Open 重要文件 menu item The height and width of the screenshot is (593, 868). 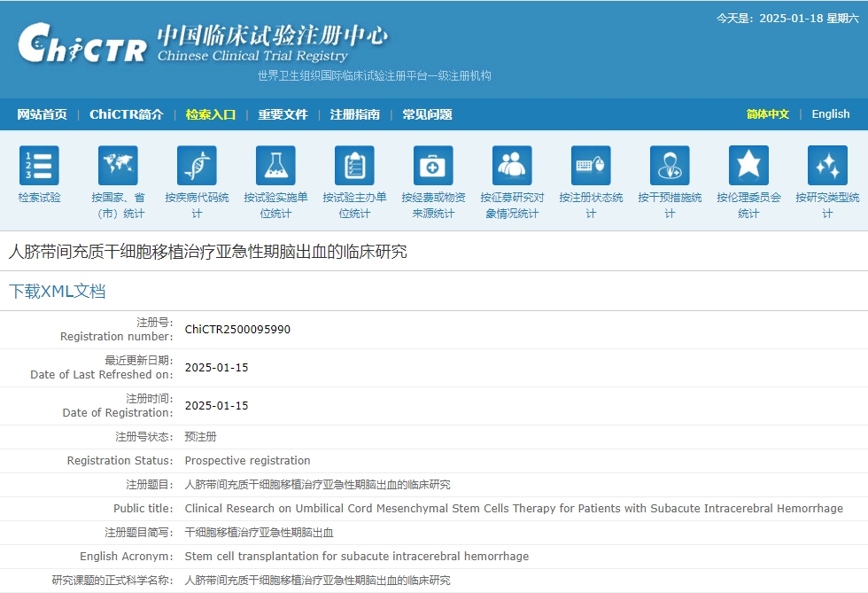point(283,114)
